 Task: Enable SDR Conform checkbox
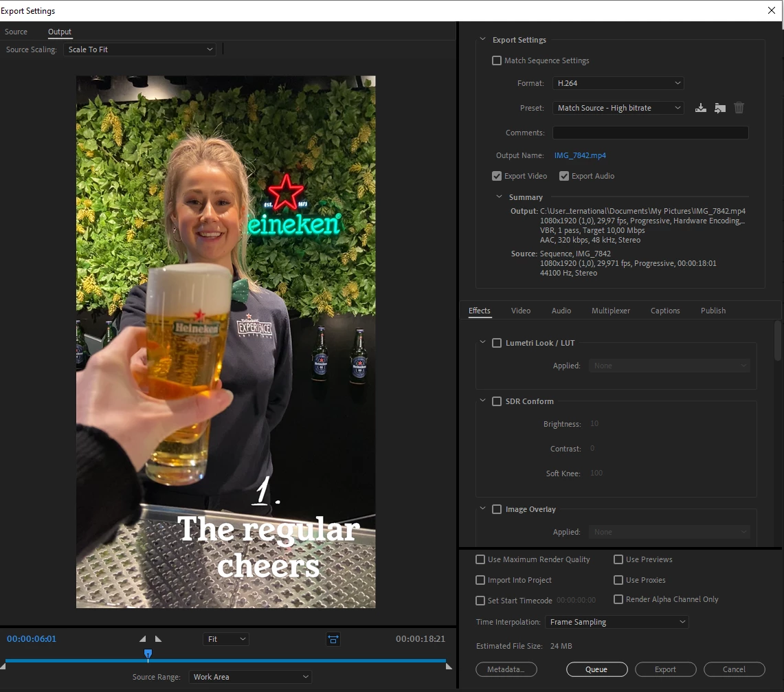click(x=497, y=401)
